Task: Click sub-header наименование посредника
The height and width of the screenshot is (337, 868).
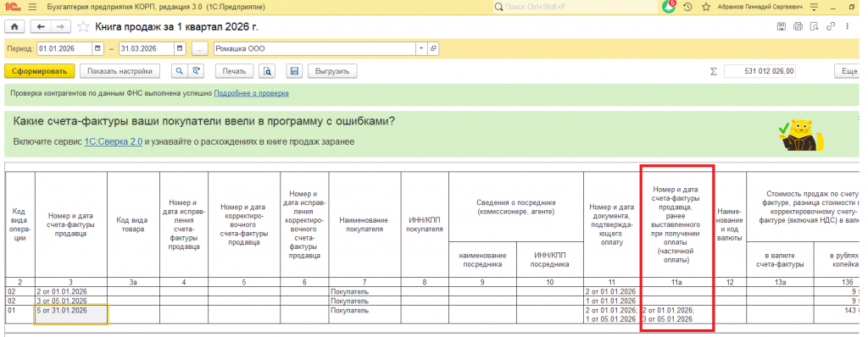Action: click(482, 259)
